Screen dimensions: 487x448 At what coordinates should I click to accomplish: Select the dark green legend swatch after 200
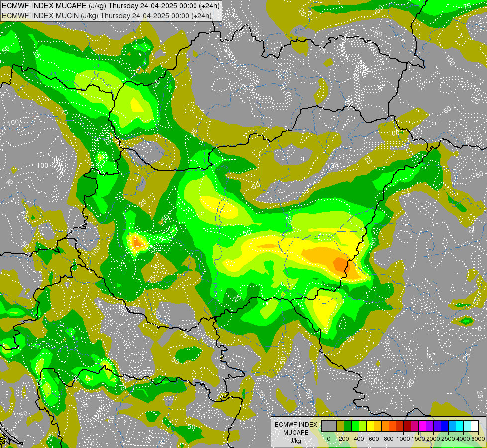[x=348, y=426]
